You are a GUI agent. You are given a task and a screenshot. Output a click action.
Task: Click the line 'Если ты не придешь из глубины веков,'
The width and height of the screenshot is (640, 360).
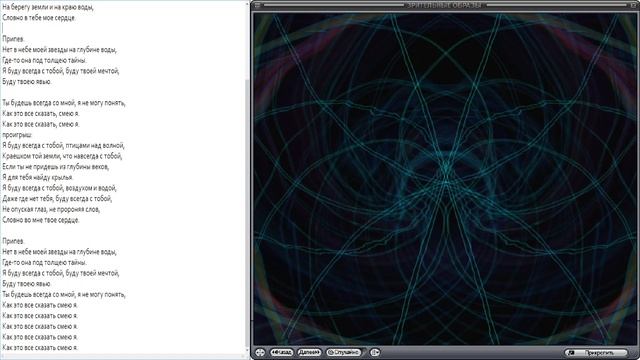56,167
